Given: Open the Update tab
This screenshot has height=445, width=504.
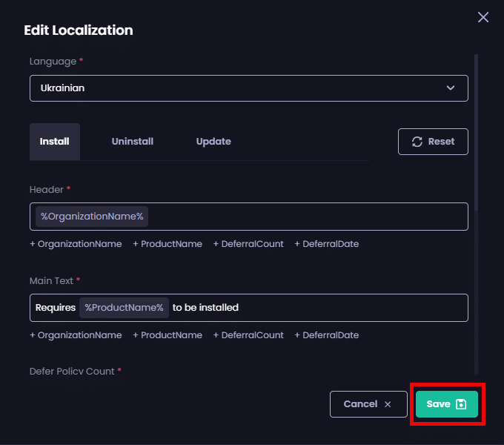Looking at the screenshot, I should click(x=213, y=142).
